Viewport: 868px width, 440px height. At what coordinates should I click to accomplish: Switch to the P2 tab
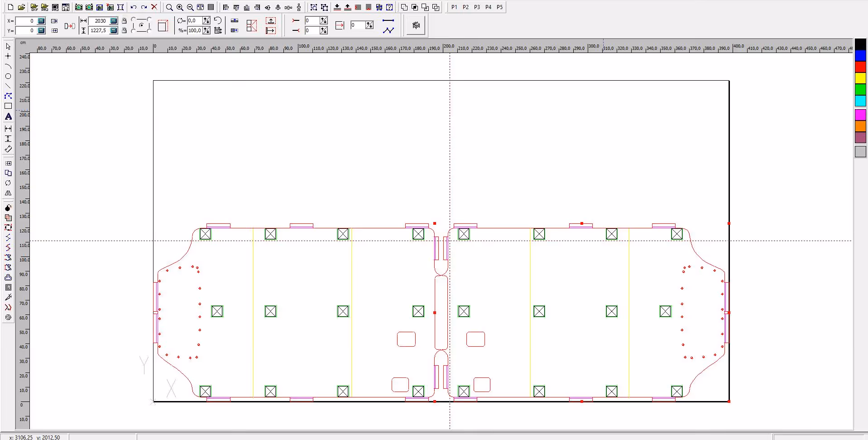(x=465, y=7)
